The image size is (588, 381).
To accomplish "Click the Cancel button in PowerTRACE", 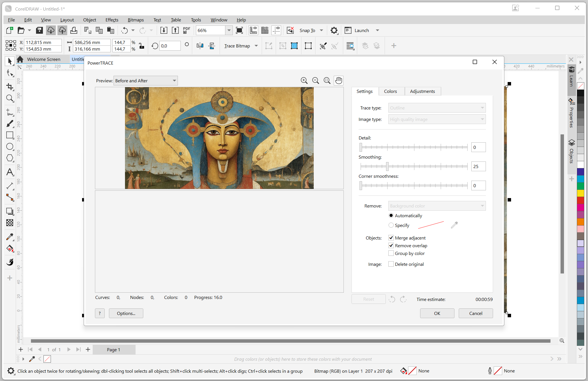I will pyautogui.click(x=476, y=313).
